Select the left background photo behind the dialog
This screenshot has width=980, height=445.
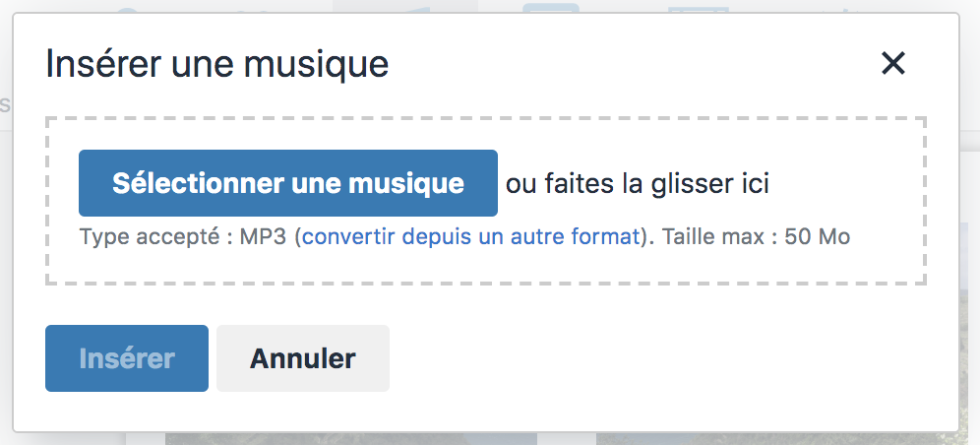[x=351, y=438]
